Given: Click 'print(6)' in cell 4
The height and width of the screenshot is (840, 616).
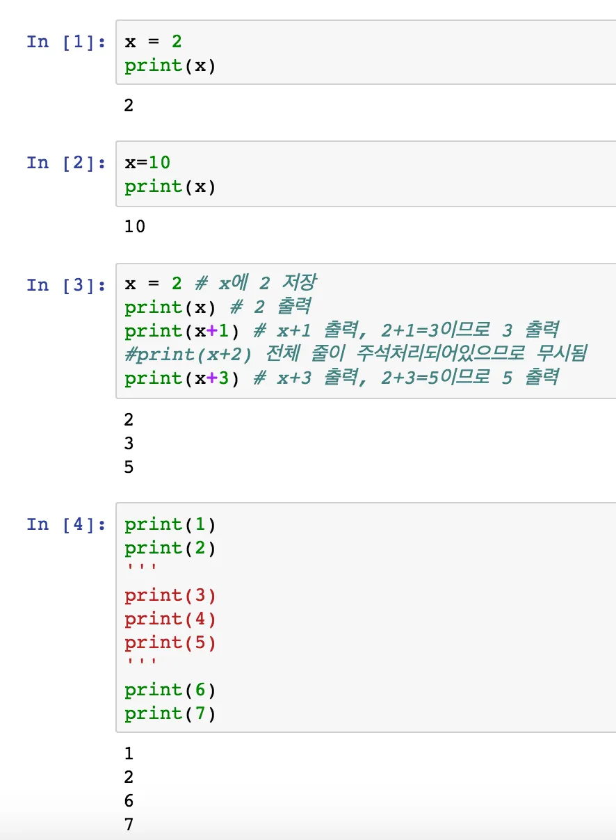Looking at the screenshot, I should 170,690.
